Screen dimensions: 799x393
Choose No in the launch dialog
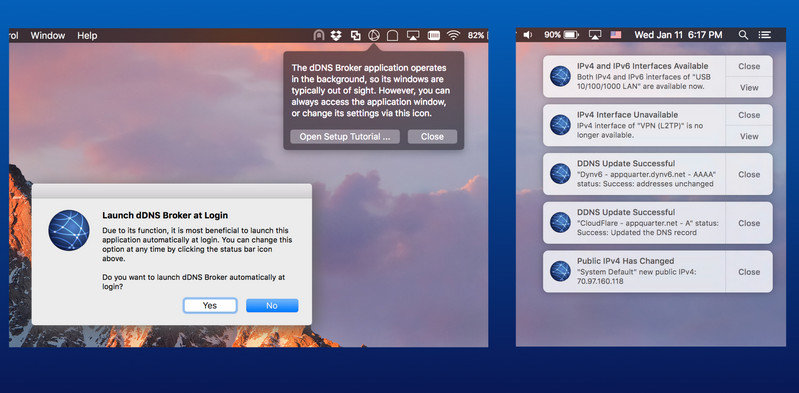[272, 305]
